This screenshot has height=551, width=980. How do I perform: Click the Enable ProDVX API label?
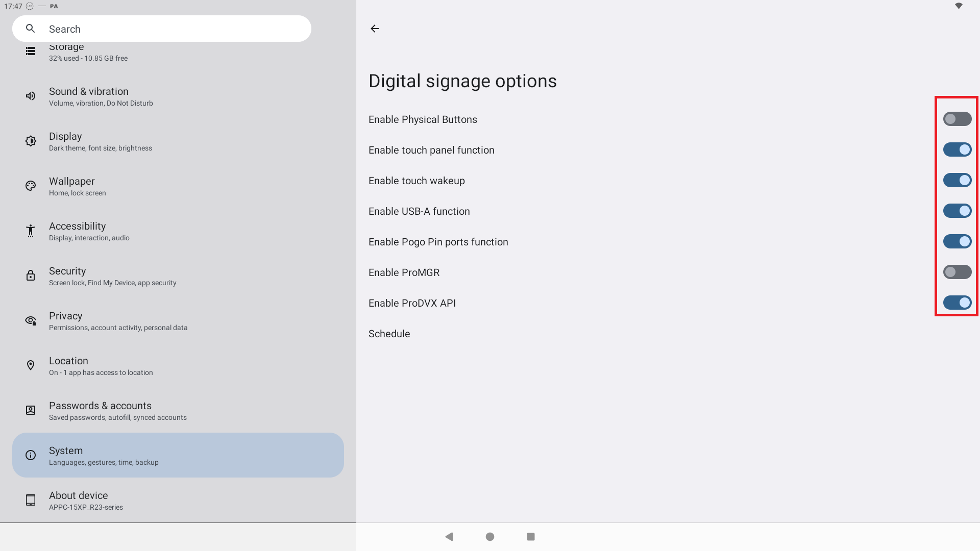pyautogui.click(x=412, y=303)
